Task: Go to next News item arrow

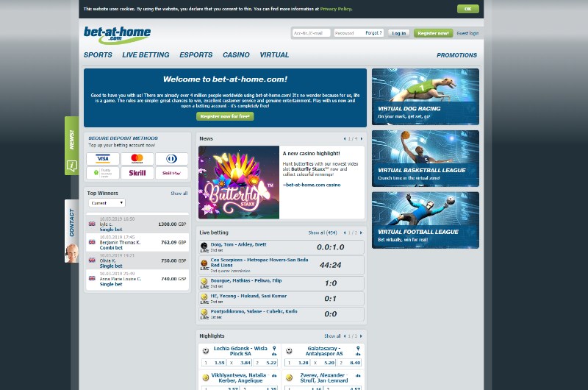Action: pos(362,139)
